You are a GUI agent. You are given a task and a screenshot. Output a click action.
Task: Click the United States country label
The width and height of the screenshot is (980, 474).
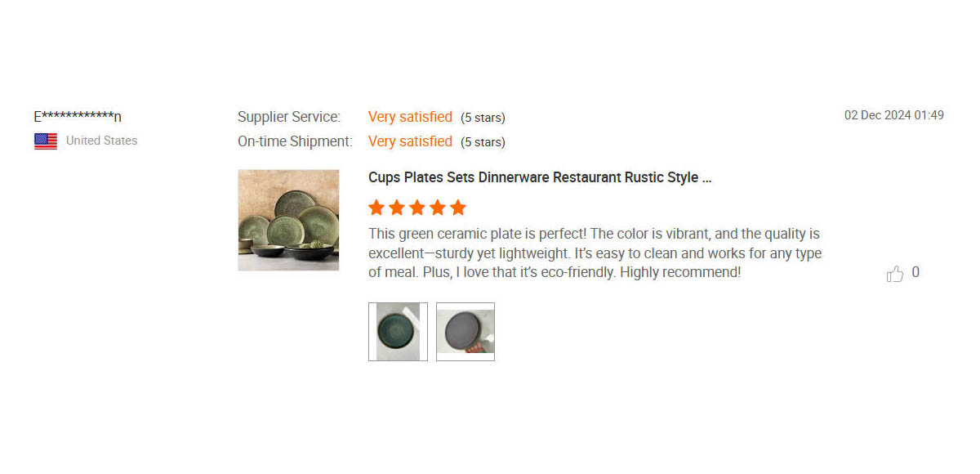[101, 141]
